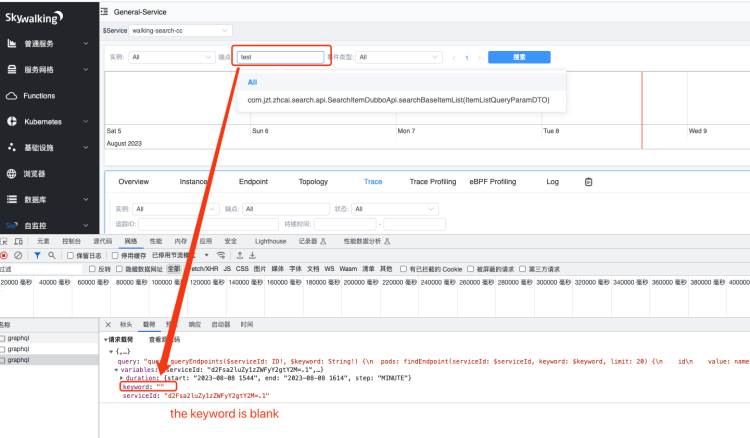The width and height of the screenshot is (750, 438).
Task: Click the Kubernetes icon in sidebar
Action: click(x=12, y=122)
